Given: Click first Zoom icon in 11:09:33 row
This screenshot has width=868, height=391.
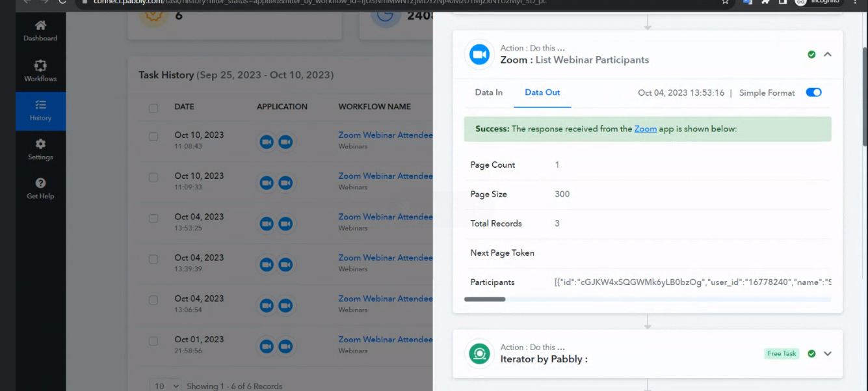Looking at the screenshot, I should pos(267,183).
